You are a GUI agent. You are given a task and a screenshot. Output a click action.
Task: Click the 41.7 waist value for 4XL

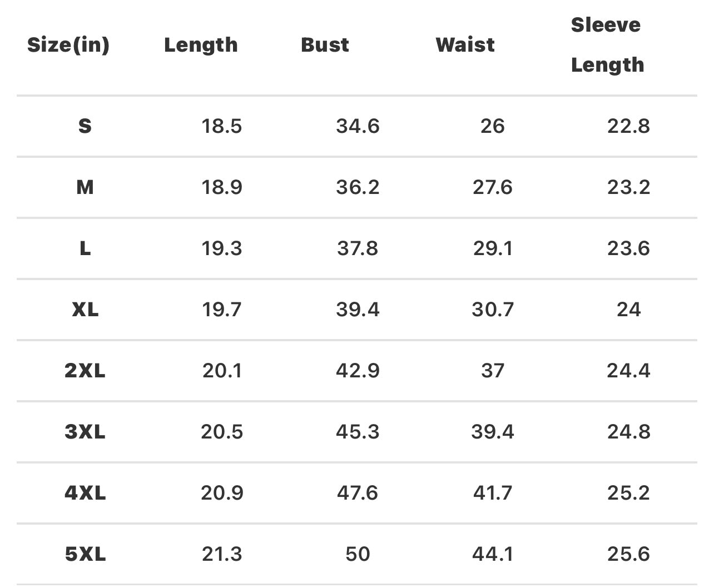[x=492, y=493]
